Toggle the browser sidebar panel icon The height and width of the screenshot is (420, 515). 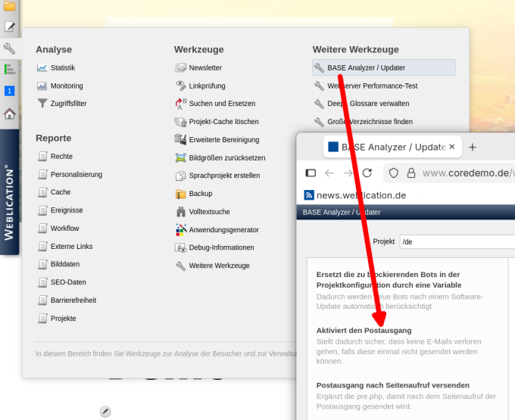[311, 173]
